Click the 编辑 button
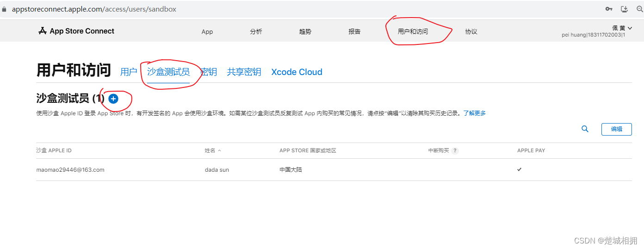The width and height of the screenshot is (644, 249). click(616, 129)
